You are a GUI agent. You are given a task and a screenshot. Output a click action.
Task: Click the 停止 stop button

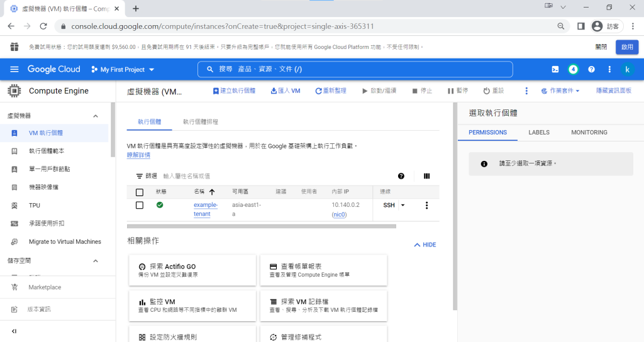(x=422, y=91)
